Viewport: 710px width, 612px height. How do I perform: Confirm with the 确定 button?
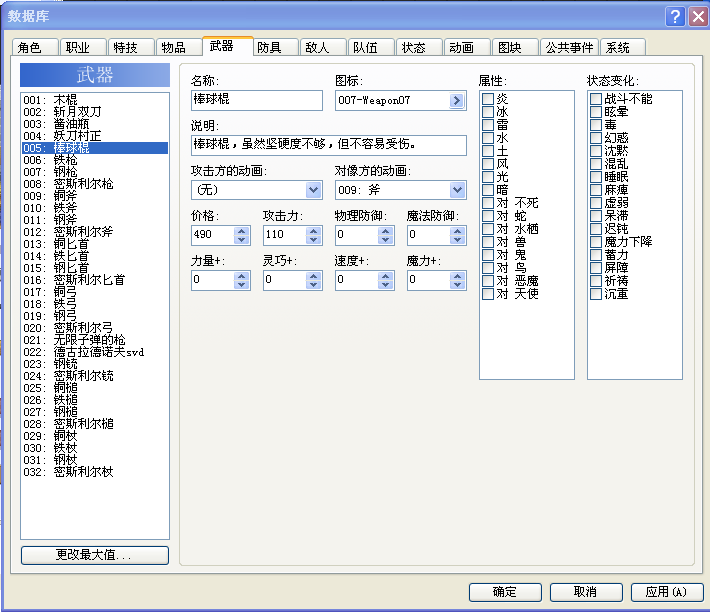coord(505,592)
